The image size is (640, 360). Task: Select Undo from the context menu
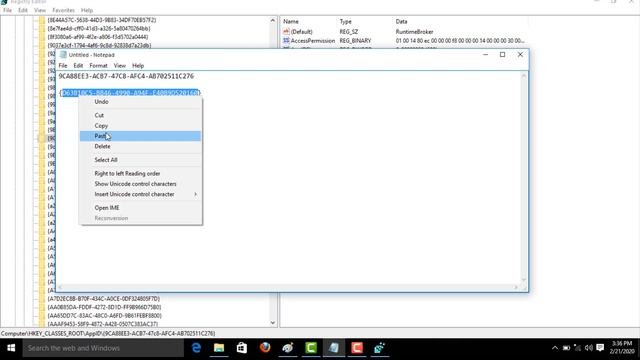(140, 102)
